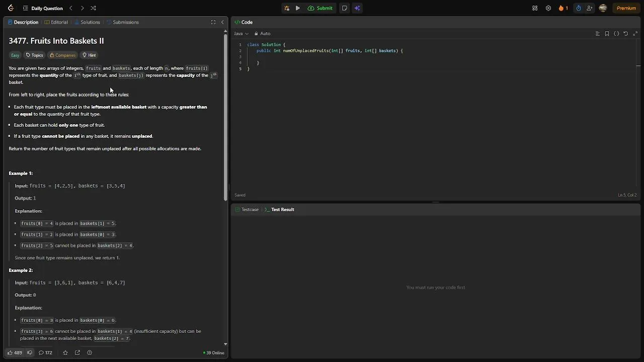This screenshot has height=362, width=644.
Task: Click the debug icon in the top bar
Action: [x=287, y=8]
